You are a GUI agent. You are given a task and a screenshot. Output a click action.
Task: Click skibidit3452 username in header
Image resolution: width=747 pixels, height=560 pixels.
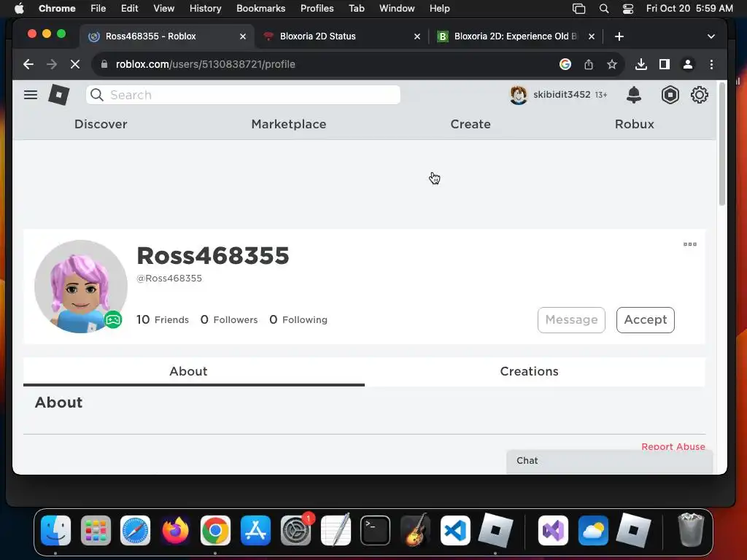click(x=562, y=95)
